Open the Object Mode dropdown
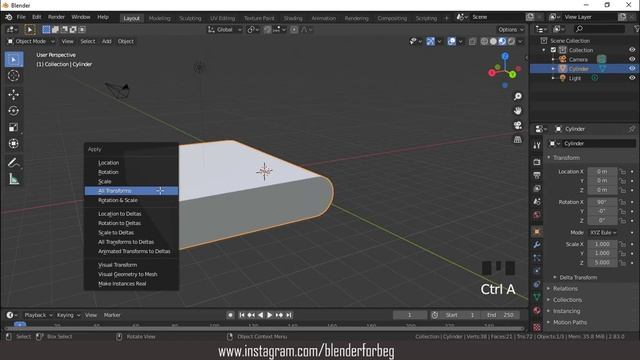 [x=31, y=41]
